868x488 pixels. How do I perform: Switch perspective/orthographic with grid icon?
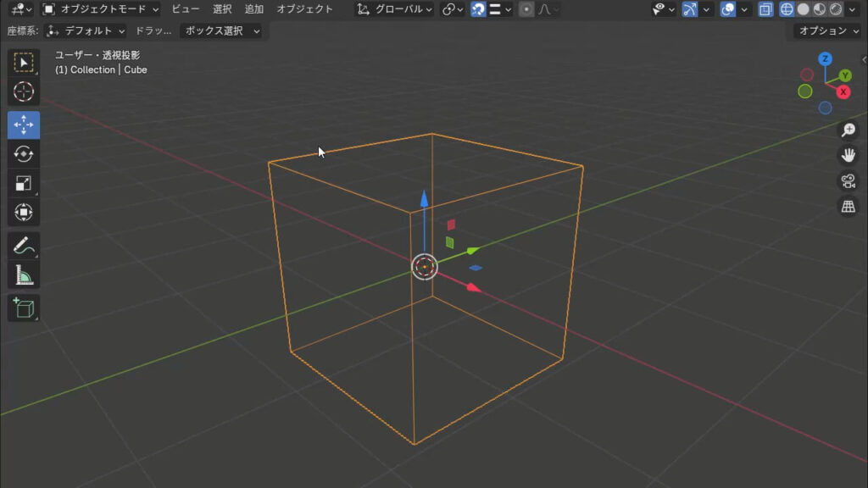click(848, 207)
